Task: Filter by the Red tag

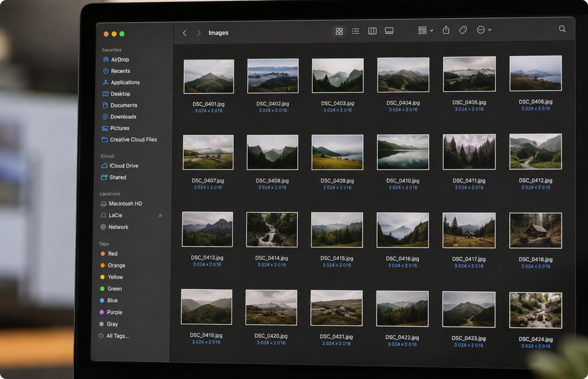Action: coord(109,254)
